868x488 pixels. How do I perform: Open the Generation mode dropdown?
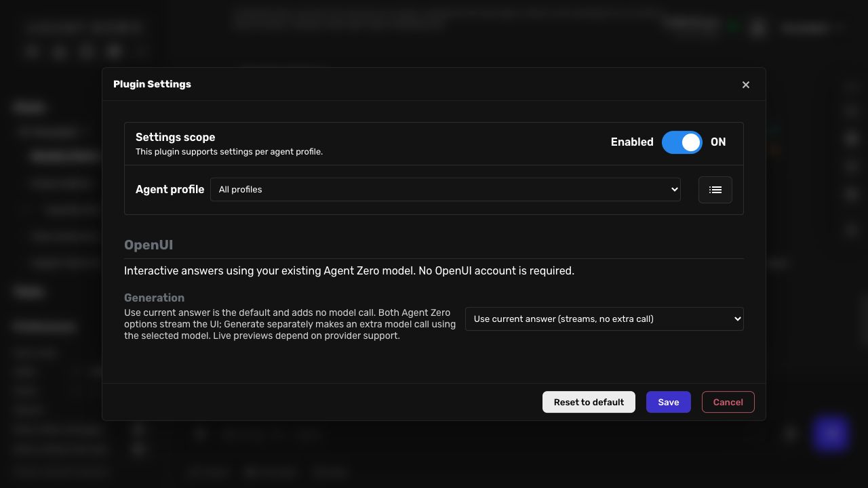[x=604, y=319]
